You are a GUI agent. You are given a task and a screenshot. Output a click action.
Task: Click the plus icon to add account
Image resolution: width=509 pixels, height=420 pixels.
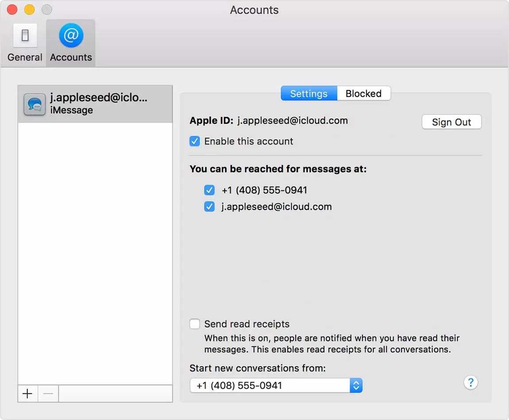click(x=27, y=393)
